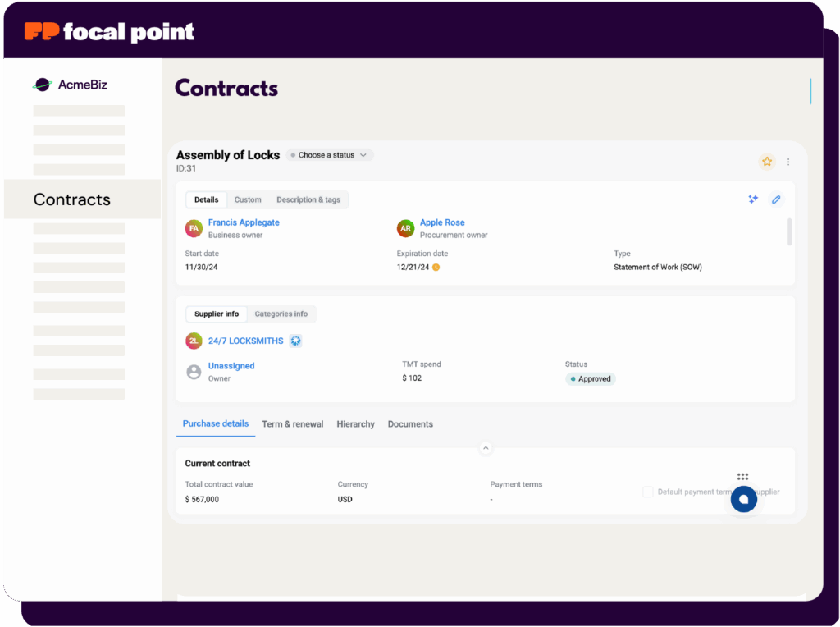Open the blue chat bubble widget

coord(744,499)
